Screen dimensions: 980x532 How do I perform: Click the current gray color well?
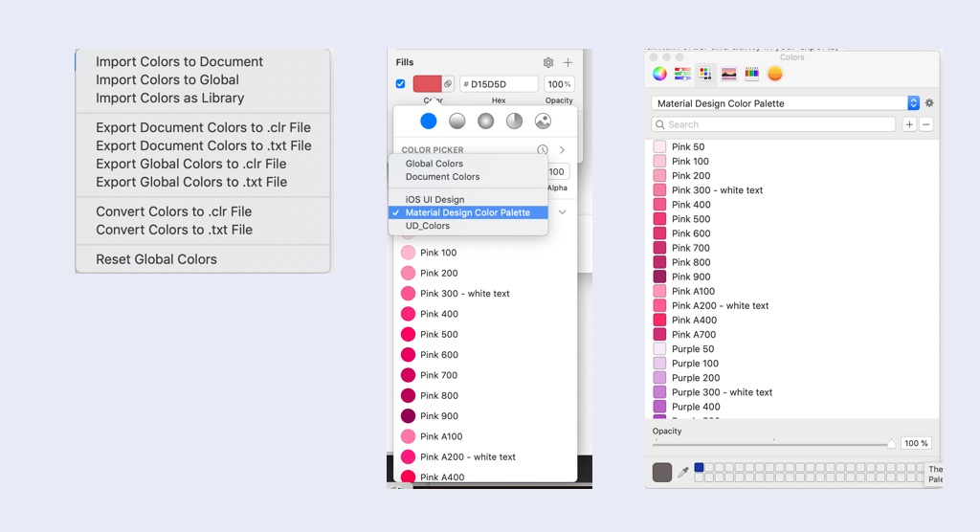tap(662, 472)
